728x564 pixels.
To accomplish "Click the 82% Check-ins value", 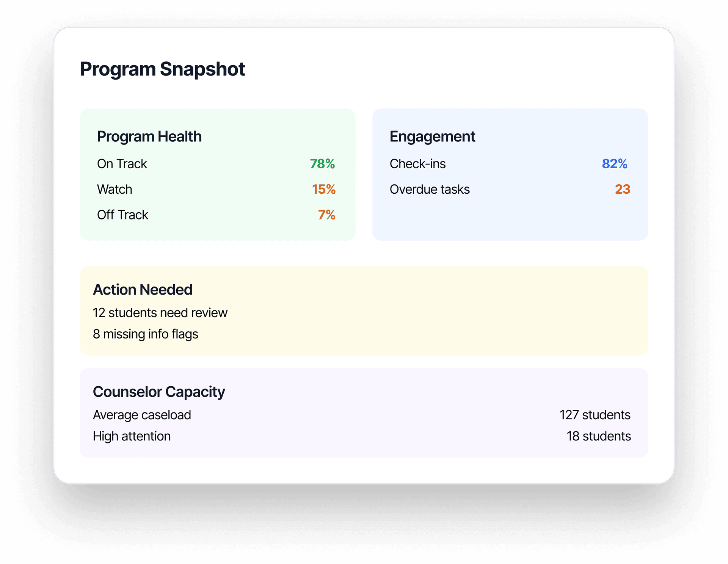I will 614,164.
